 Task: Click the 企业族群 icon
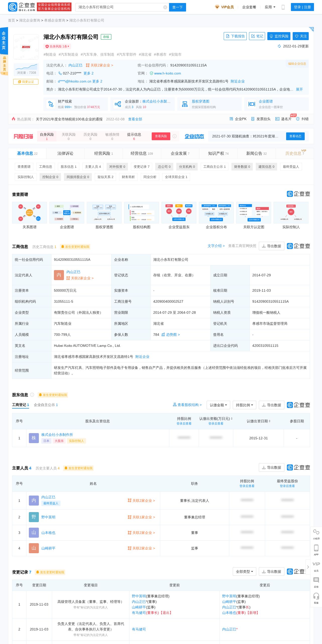tap(118, 104)
